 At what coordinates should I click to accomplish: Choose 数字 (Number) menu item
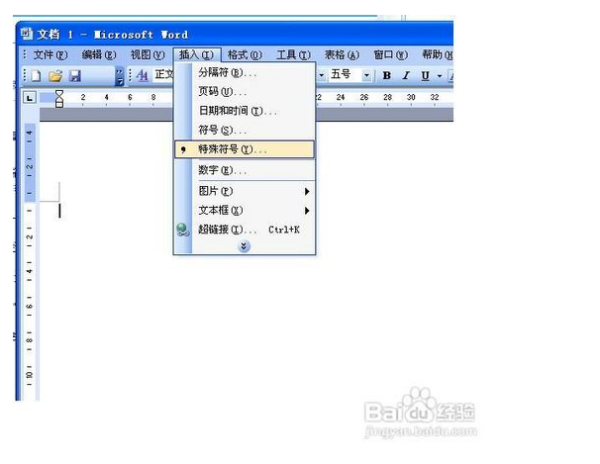click(x=244, y=170)
